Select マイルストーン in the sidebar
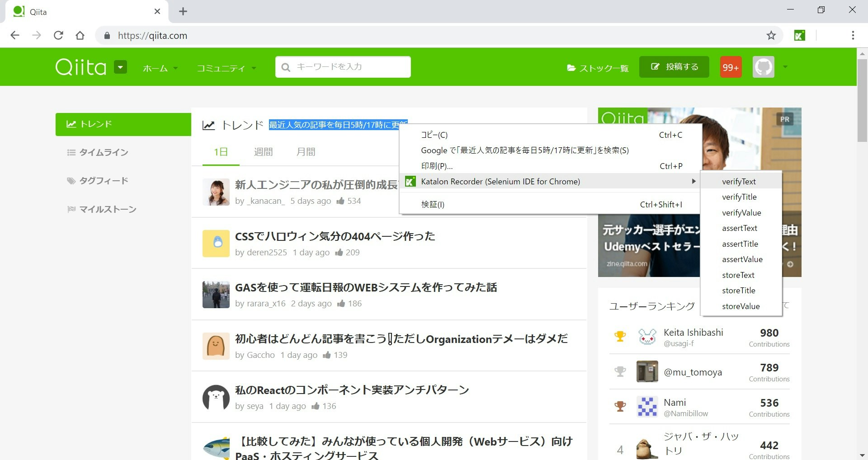The height and width of the screenshot is (460, 868). [102, 209]
